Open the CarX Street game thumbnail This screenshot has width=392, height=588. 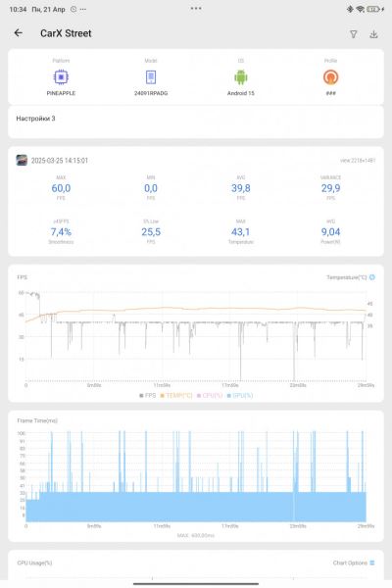click(x=22, y=160)
